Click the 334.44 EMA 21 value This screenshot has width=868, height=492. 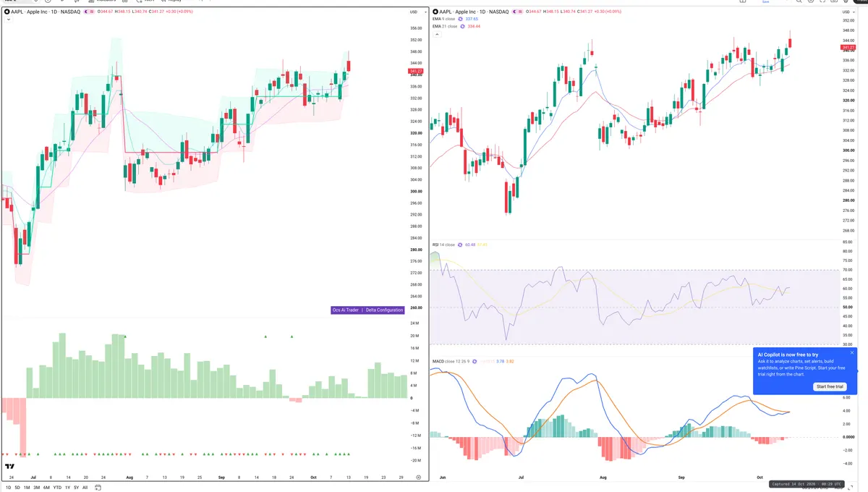pos(475,26)
